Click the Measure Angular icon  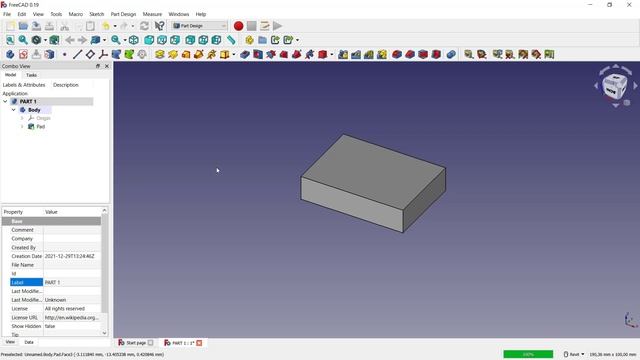pos(482,54)
